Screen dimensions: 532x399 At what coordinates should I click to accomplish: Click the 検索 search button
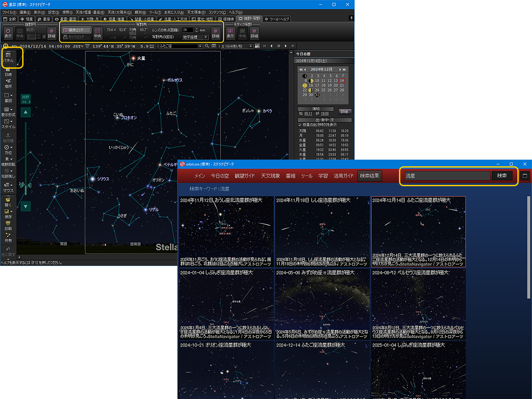(x=502, y=176)
